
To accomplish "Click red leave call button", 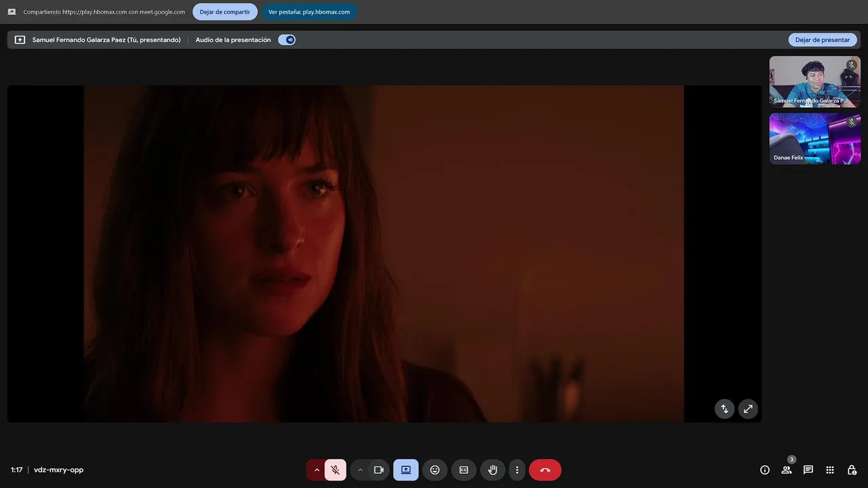I will [x=545, y=470].
